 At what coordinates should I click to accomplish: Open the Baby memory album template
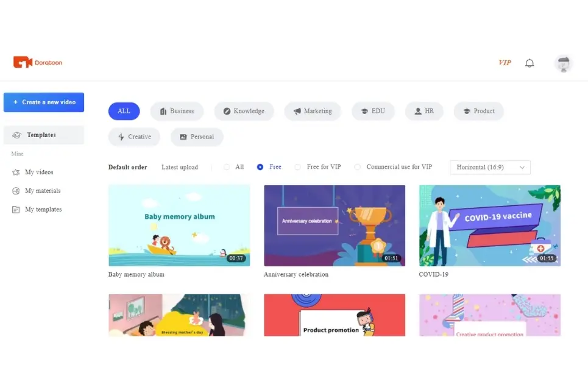pyautogui.click(x=179, y=225)
